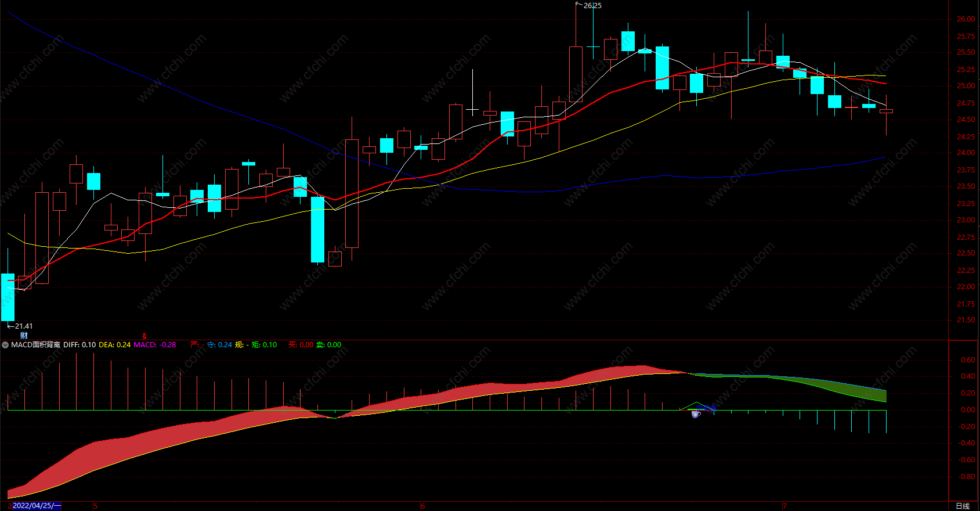Click the red S signal marker
This screenshot has width=980, height=511.
point(144,336)
